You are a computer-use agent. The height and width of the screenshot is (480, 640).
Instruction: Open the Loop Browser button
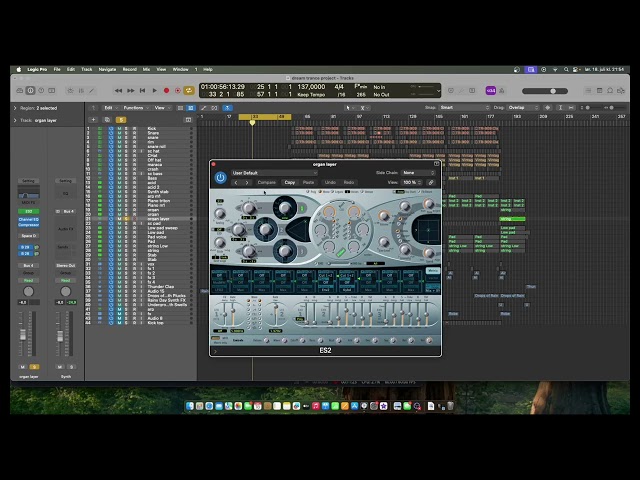coord(610,91)
